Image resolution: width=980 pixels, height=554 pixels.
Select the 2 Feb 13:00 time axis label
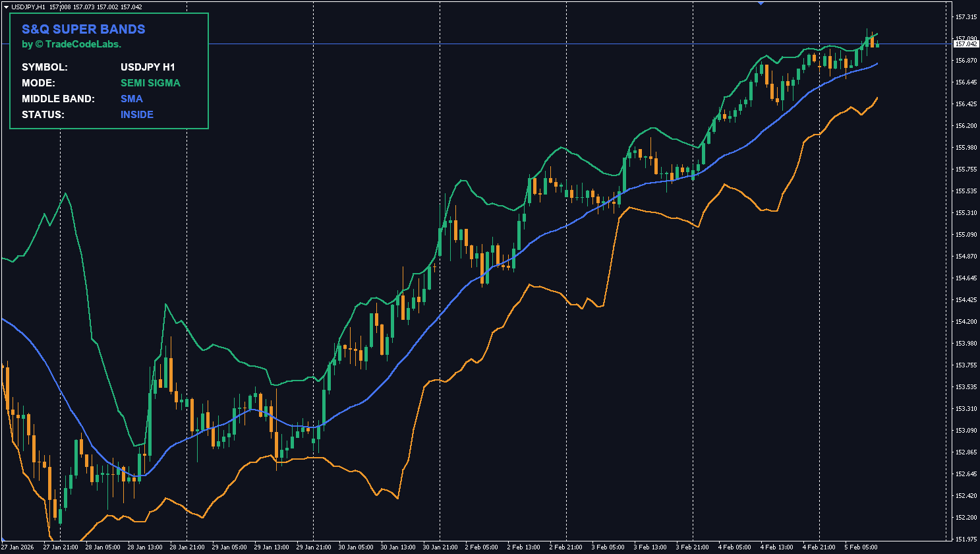(524, 547)
